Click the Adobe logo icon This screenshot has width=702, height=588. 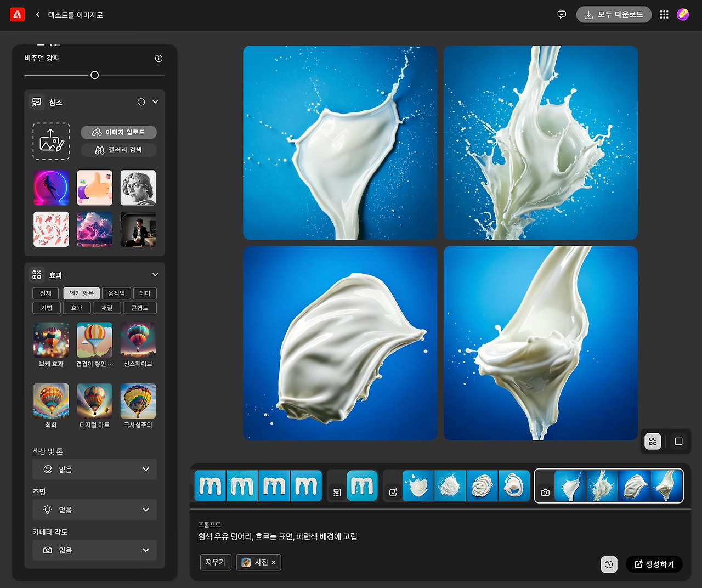pos(18,15)
